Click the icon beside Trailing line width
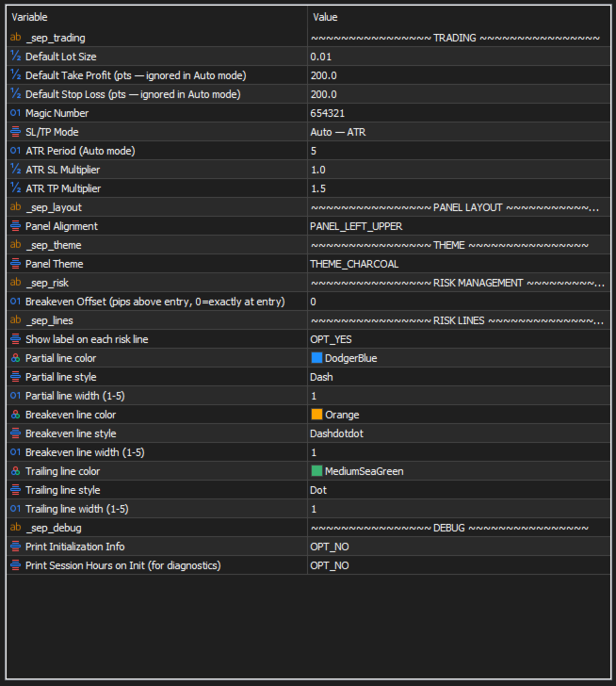The width and height of the screenshot is (616, 686). pos(15,509)
